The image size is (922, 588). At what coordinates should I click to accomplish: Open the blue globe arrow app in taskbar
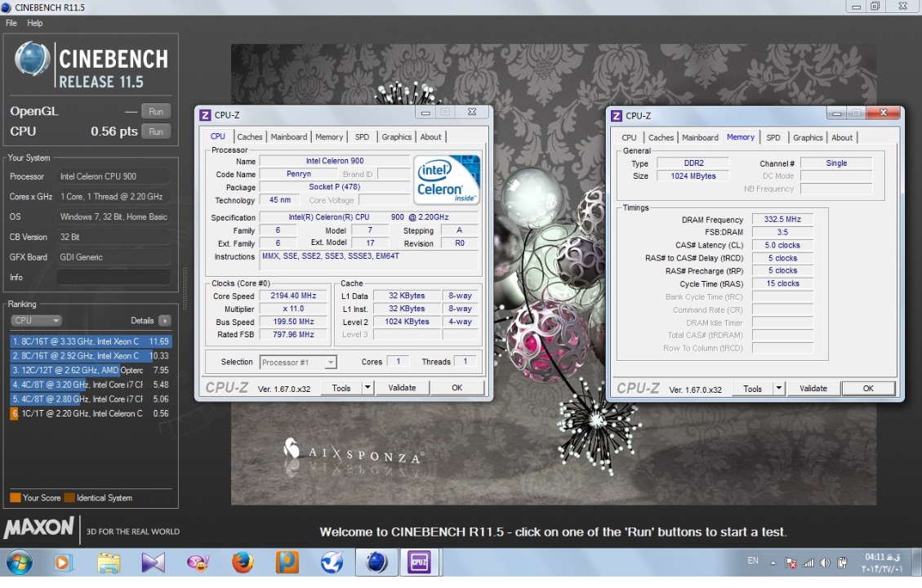332,563
